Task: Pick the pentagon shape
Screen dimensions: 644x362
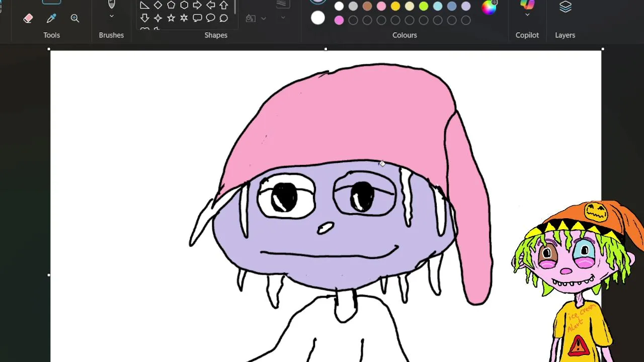Action: [171, 5]
